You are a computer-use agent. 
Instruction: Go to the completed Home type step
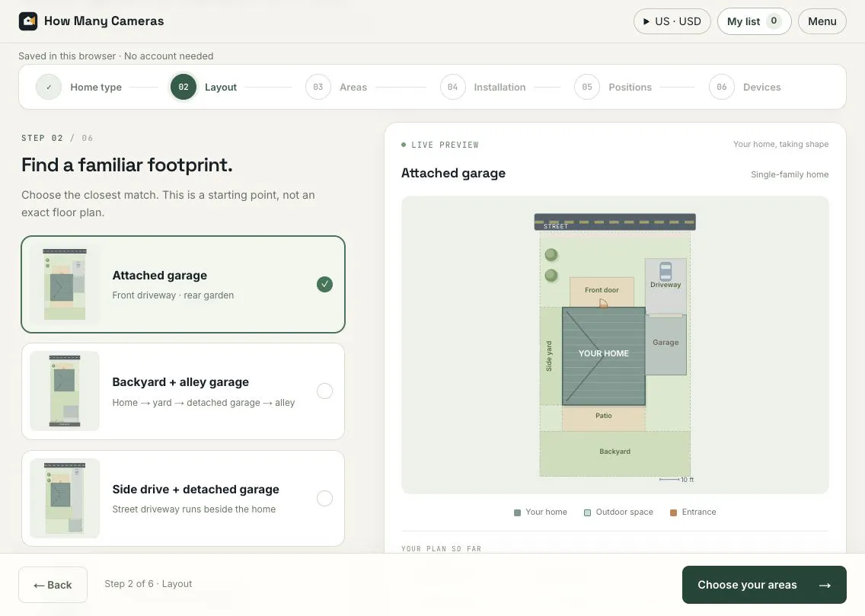(x=79, y=87)
